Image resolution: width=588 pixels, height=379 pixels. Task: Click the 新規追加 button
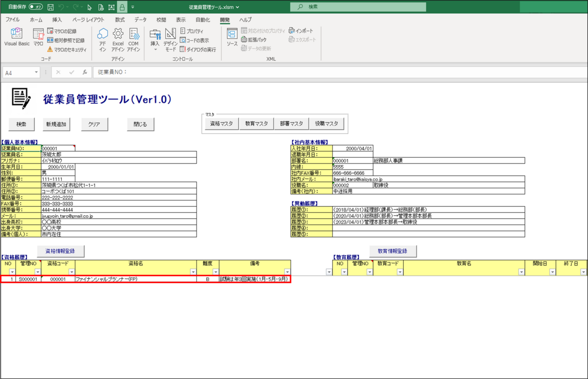[56, 124]
